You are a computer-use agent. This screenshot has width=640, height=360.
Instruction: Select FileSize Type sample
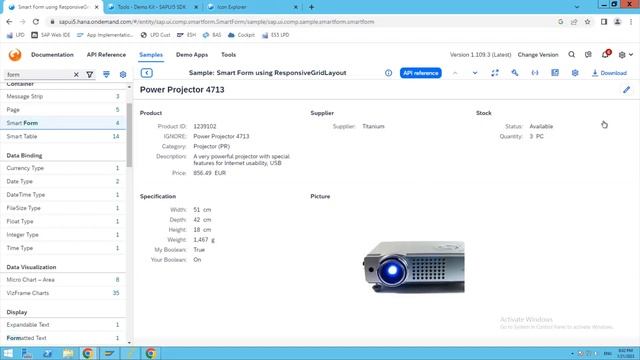tap(63, 208)
